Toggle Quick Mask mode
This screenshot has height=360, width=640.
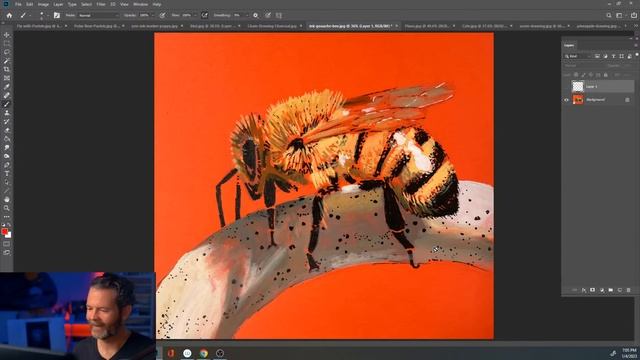[7, 244]
